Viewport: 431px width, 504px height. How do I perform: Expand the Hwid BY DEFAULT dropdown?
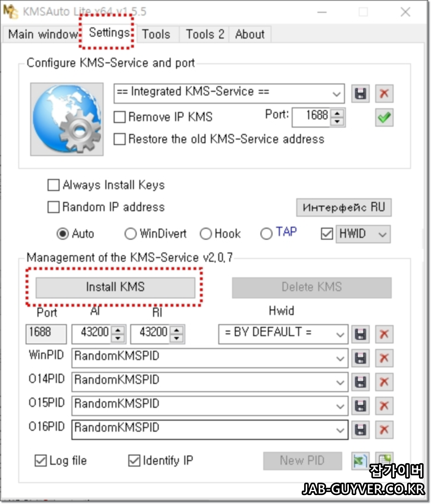340,335
